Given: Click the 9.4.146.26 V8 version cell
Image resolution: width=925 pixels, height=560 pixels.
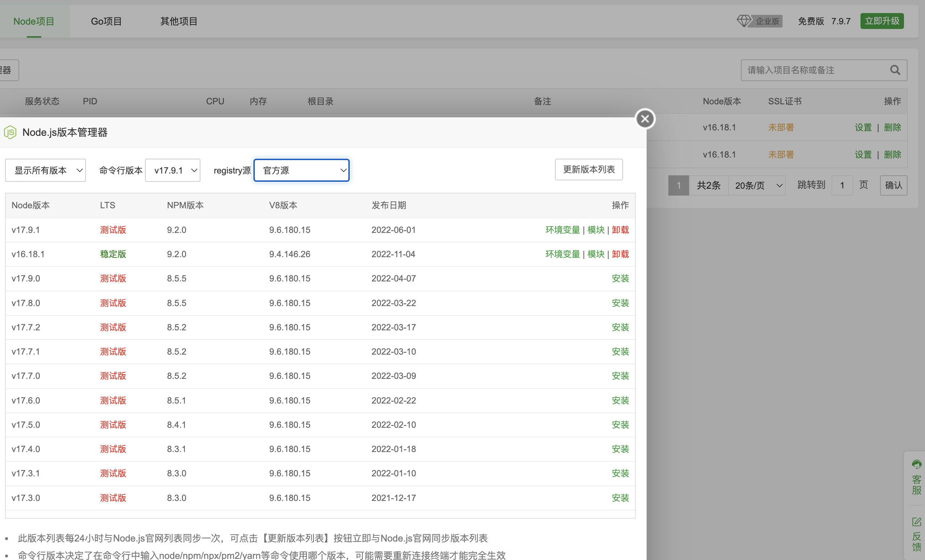Looking at the screenshot, I should click(290, 254).
